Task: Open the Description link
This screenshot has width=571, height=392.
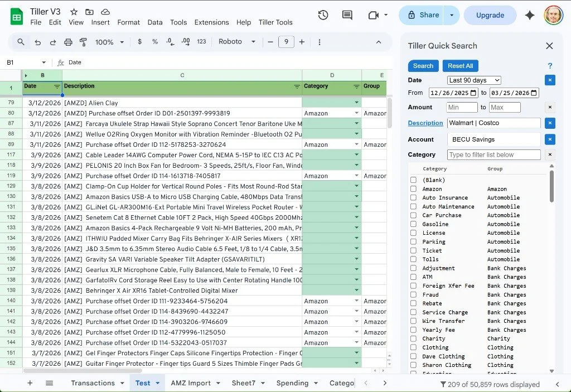Action: [425, 123]
